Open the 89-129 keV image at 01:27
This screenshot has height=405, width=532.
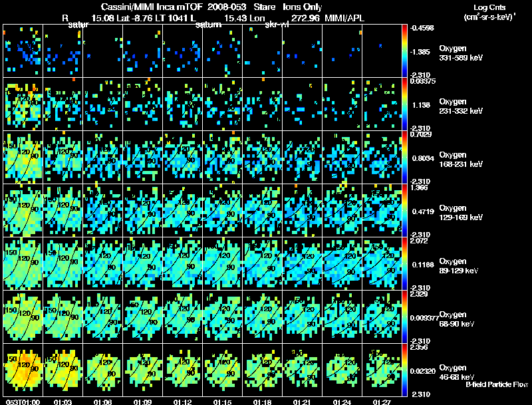tap(382, 264)
